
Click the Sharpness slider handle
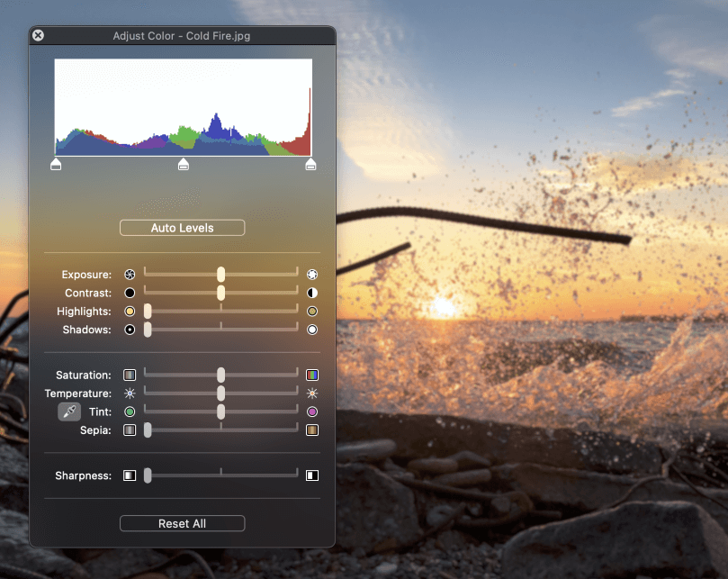tap(148, 475)
